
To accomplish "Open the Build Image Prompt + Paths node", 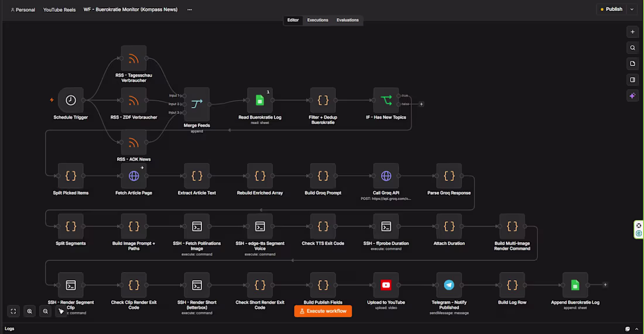I will tap(133, 226).
